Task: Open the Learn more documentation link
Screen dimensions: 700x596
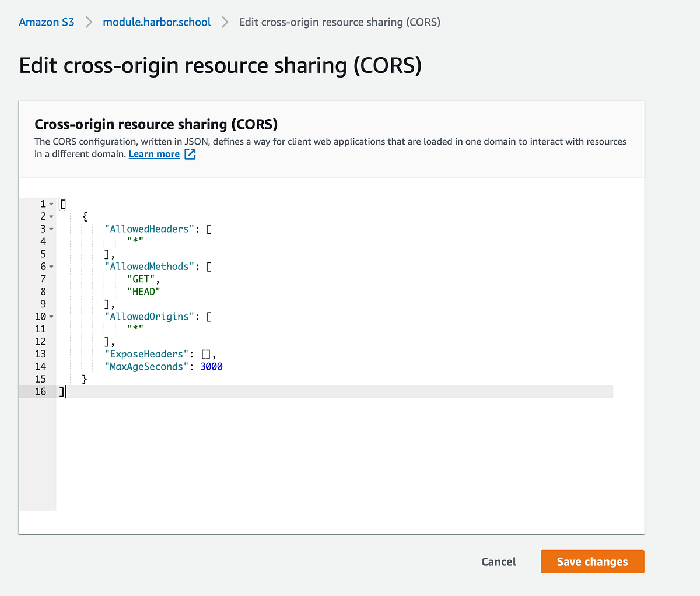Action: coord(153,153)
